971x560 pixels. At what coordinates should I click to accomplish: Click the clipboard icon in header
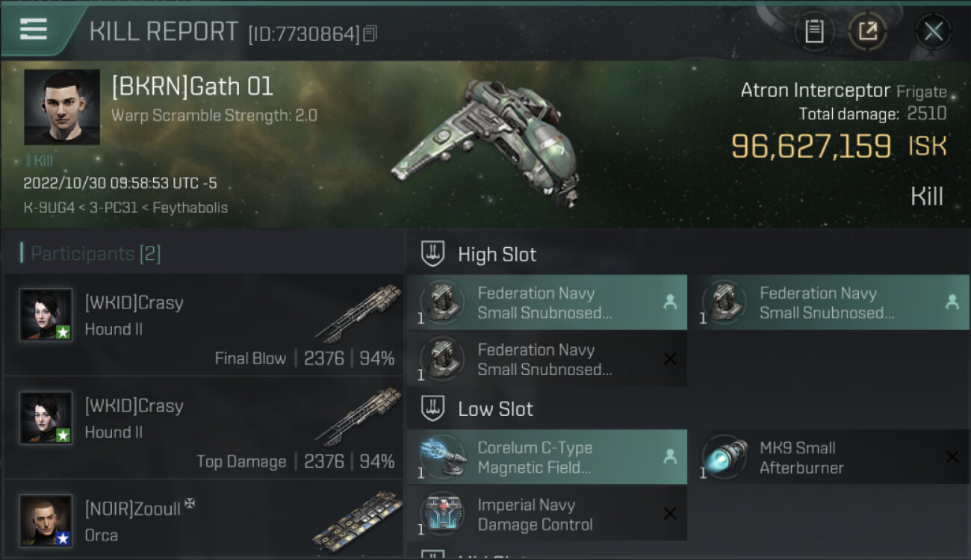tap(814, 31)
